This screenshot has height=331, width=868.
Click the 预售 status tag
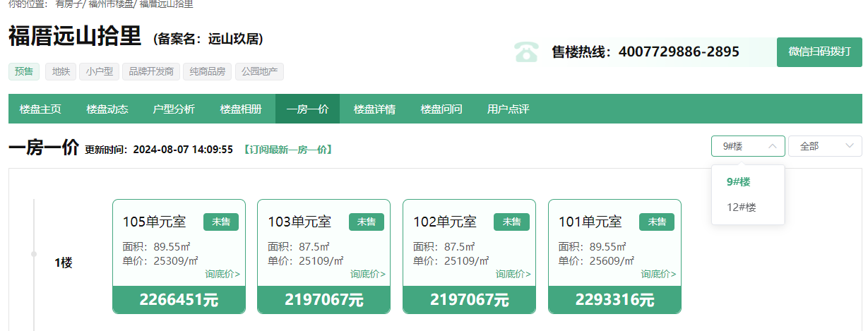pos(24,71)
